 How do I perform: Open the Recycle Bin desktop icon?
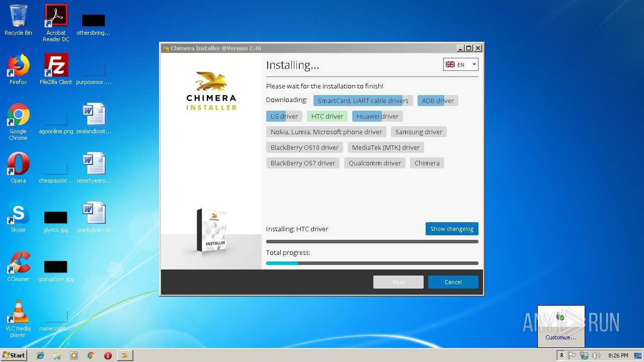coord(18,21)
